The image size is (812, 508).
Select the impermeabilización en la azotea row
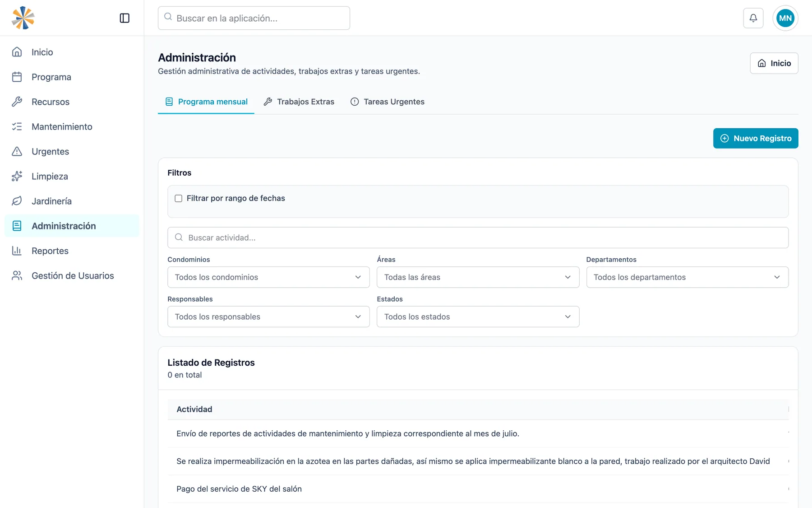point(478,461)
